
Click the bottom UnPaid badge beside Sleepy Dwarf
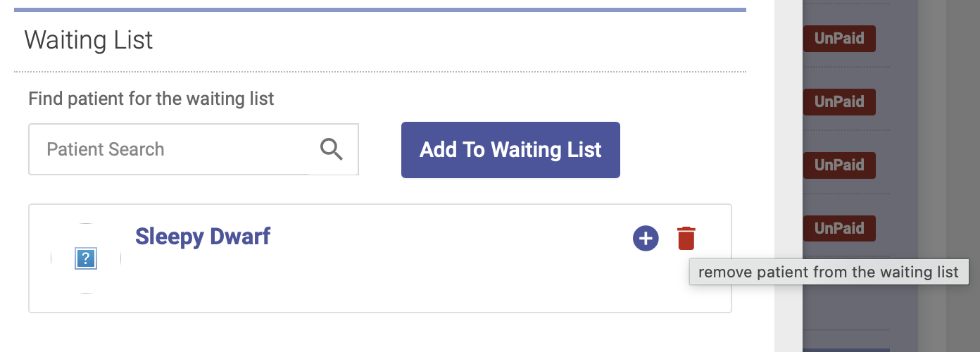[839, 229]
